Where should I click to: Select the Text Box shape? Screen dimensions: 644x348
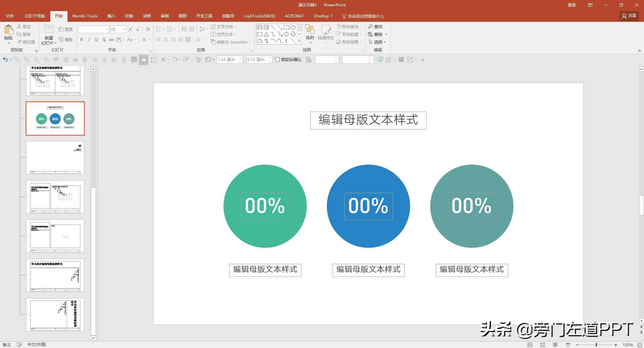pos(259,27)
